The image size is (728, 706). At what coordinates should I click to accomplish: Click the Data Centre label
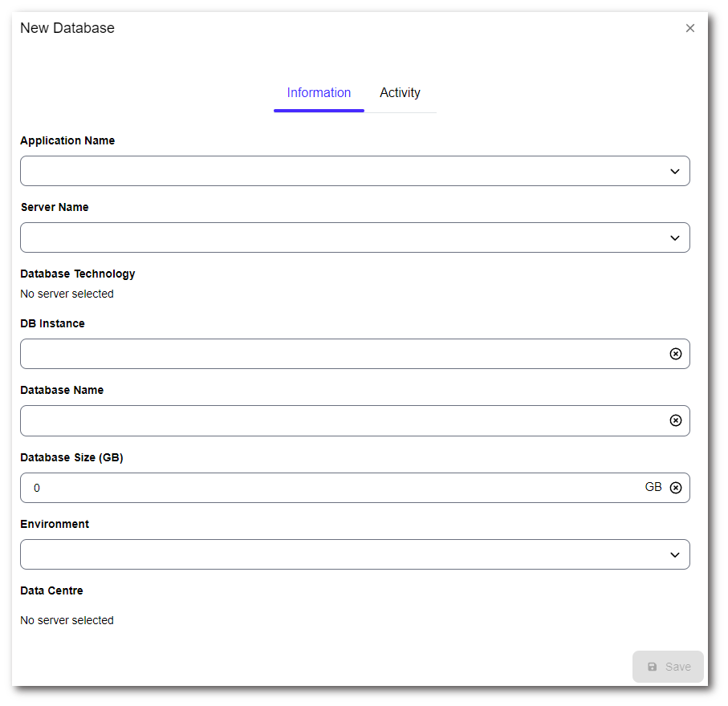(51, 590)
